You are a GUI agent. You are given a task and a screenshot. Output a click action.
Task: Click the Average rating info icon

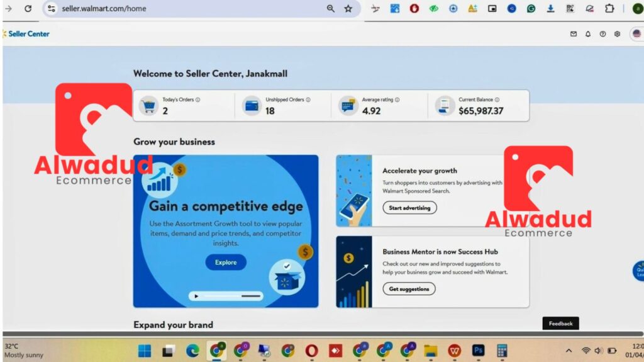click(x=397, y=99)
